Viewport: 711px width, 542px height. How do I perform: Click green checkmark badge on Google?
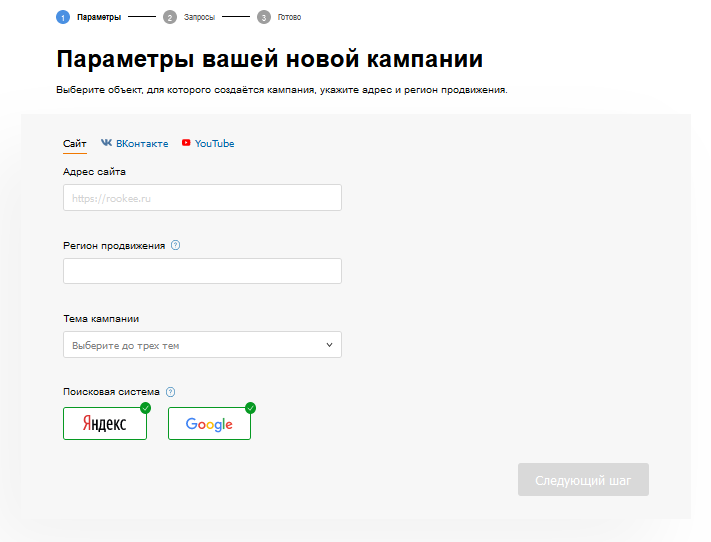click(250, 408)
